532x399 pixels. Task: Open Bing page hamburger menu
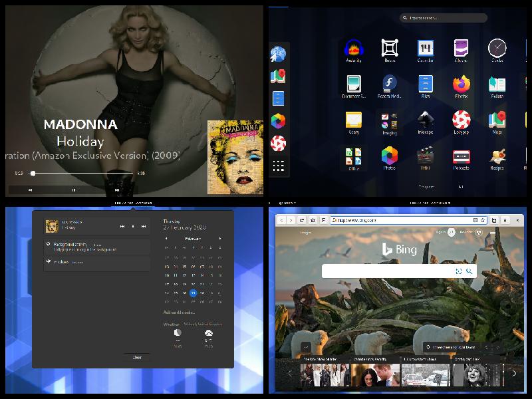[x=493, y=233]
